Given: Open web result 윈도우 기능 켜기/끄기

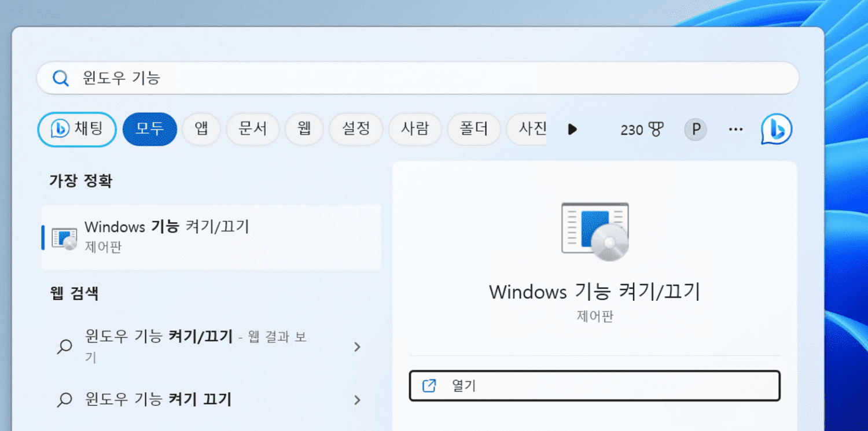Looking at the screenshot, I should [x=211, y=346].
